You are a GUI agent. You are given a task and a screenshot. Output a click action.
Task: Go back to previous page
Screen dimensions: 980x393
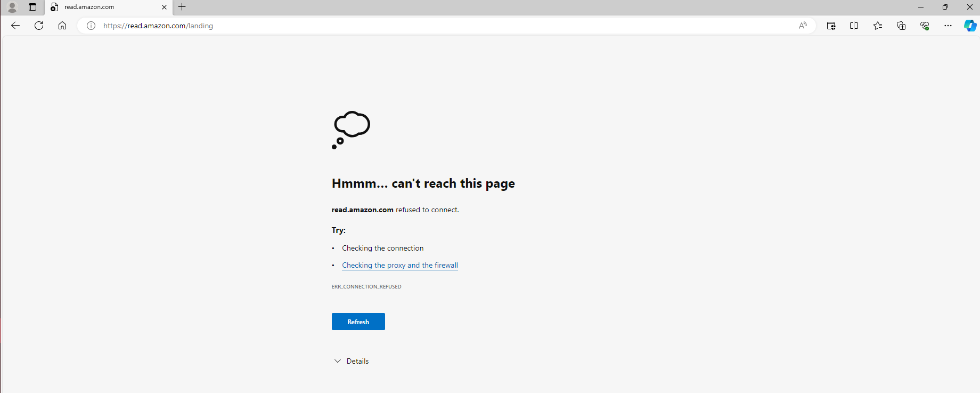click(15, 26)
